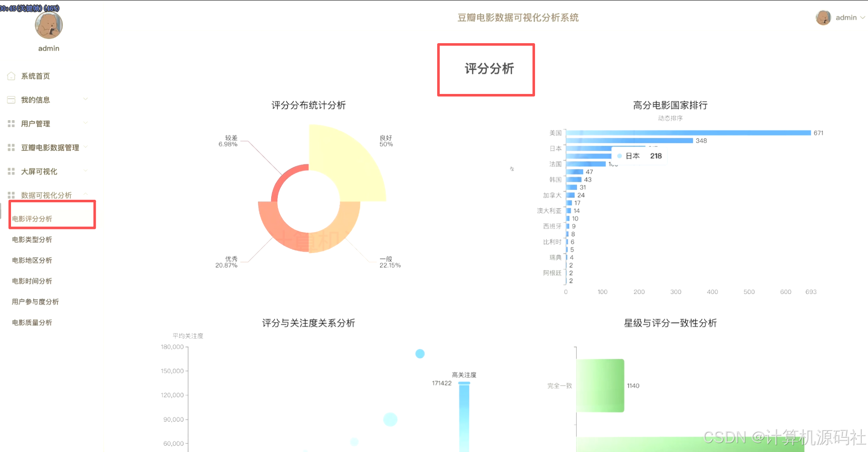Expand the 用户管理 submenu
The width and height of the screenshot is (868, 452).
[x=86, y=123]
